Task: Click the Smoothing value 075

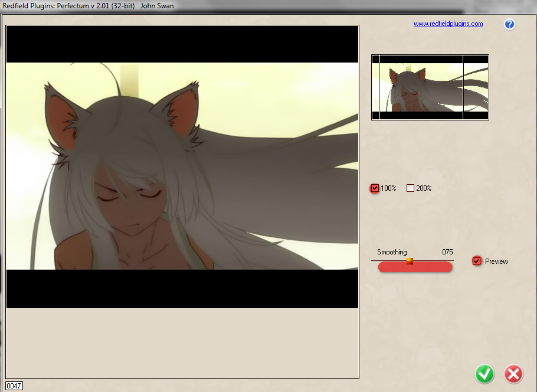Action: point(447,252)
